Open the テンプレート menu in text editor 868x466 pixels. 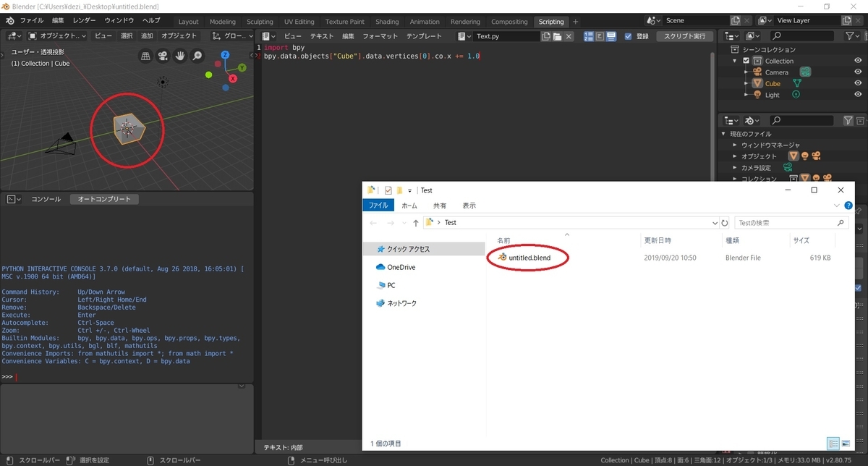[x=424, y=36]
